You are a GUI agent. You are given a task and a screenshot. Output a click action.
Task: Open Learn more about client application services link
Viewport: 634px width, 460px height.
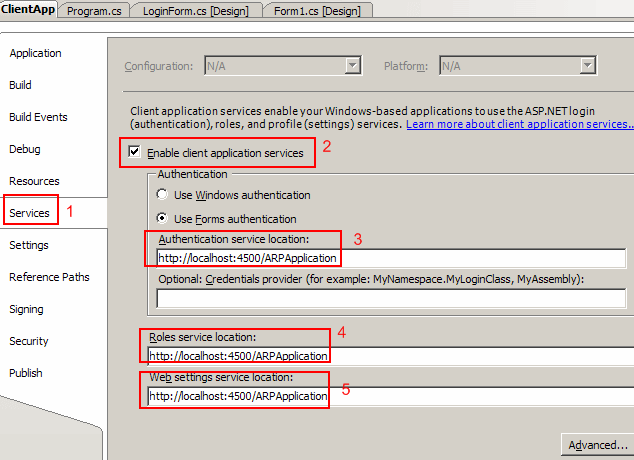click(519, 124)
